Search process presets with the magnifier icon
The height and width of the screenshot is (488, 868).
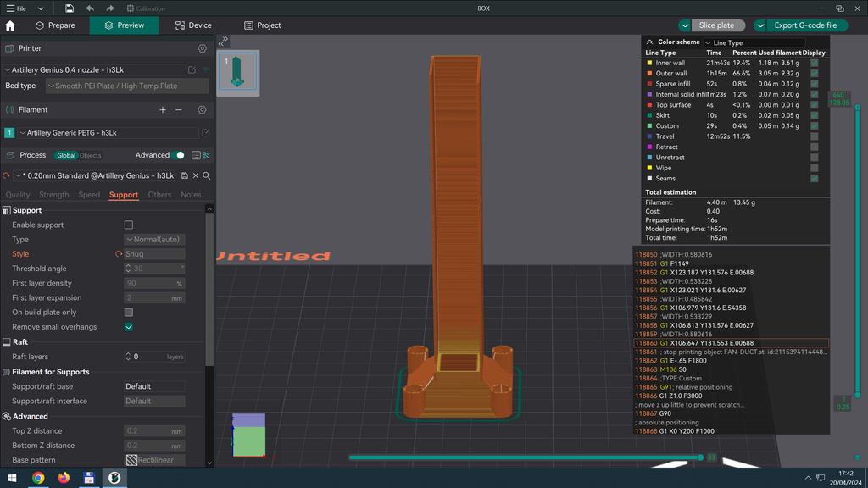[208, 175]
